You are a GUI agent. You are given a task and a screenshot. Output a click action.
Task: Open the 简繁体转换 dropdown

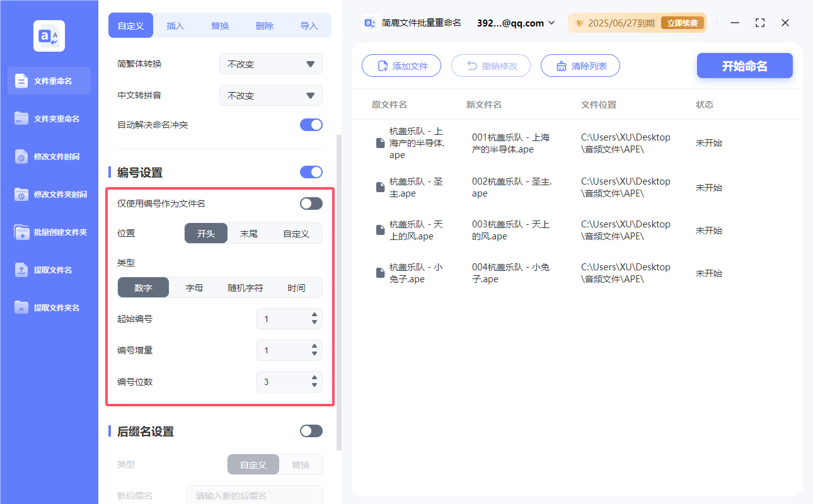[x=270, y=64]
